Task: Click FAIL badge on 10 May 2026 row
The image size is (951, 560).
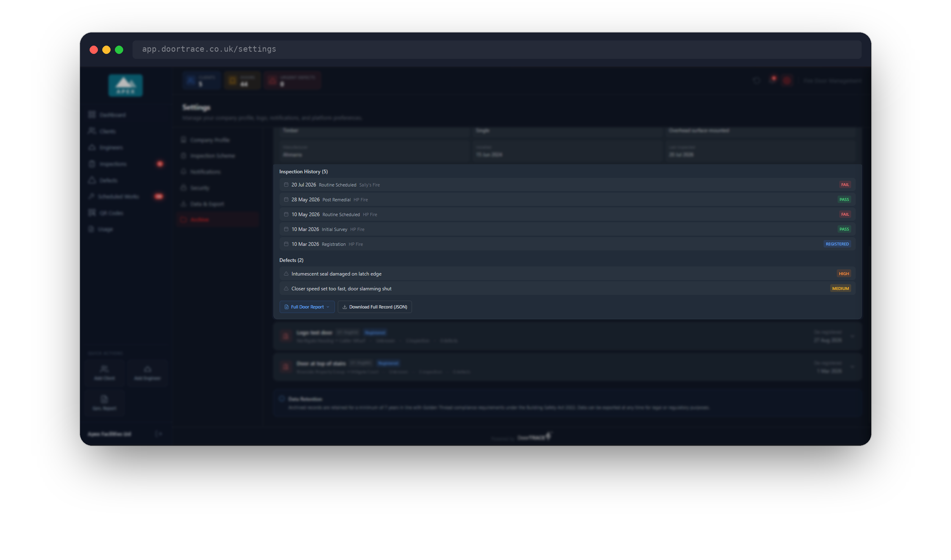Action: point(845,214)
